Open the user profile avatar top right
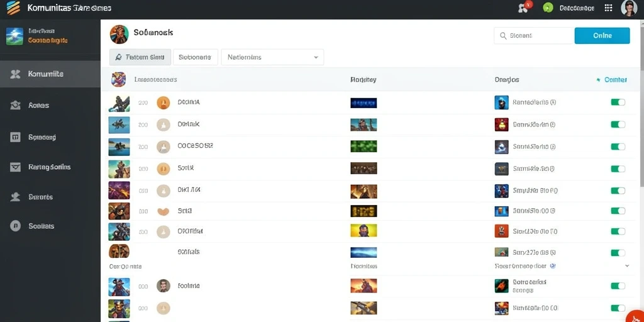The height and width of the screenshot is (322, 644). tap(629, 8)
